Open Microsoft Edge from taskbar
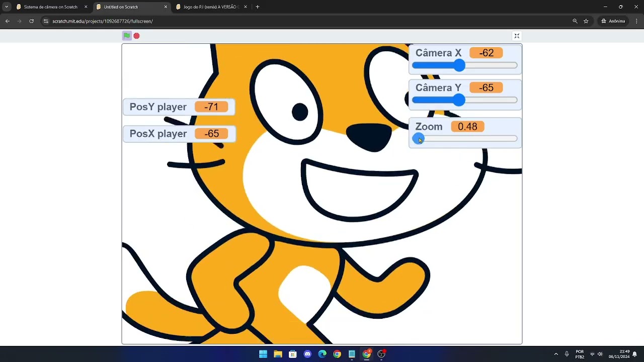The image size is (644, 362). point(323,354)
